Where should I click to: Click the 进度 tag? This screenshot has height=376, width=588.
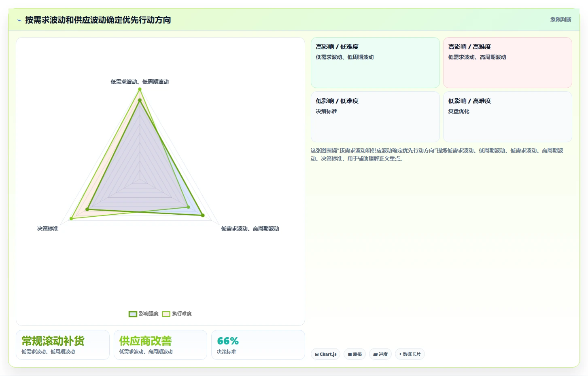point(380,354)
